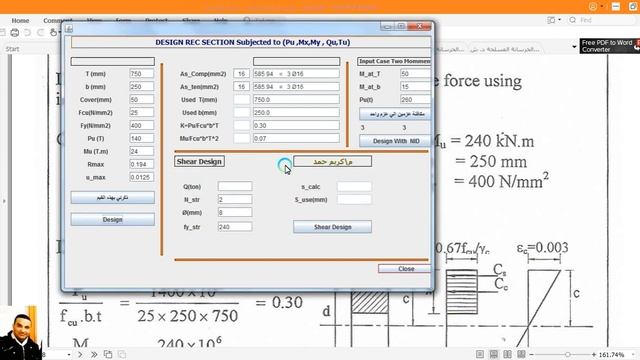The height and width of the screenshot is (360, 640).
Task: Click the As_ten bar diameter field
Action: 242,87
